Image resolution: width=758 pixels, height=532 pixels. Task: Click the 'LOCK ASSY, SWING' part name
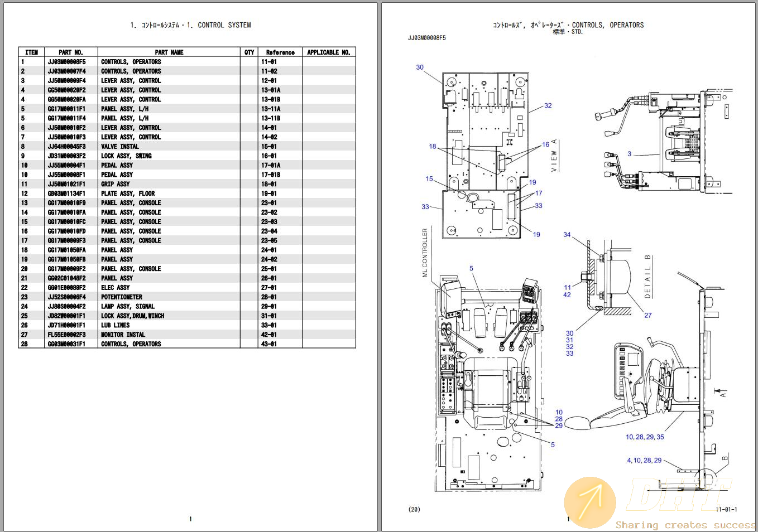click(x=126, y=156)
